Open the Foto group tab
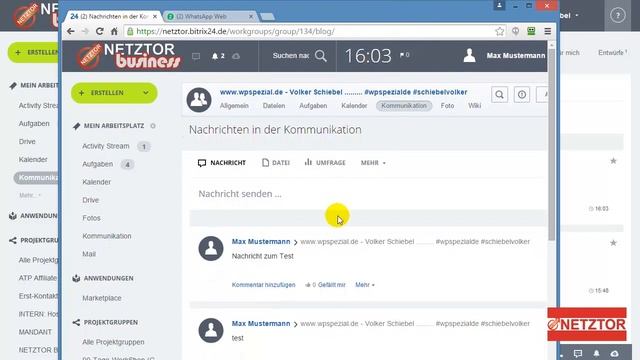The image size is (640, 360). coord(447,106)
